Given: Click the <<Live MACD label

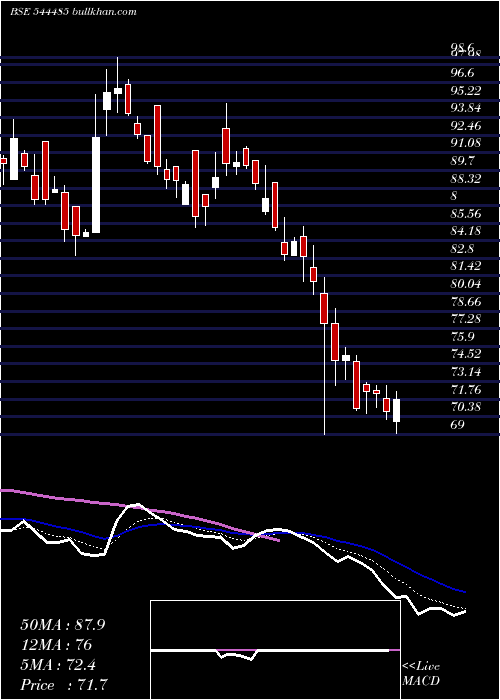Looking at the screenshot, I should tap(421, 674).
